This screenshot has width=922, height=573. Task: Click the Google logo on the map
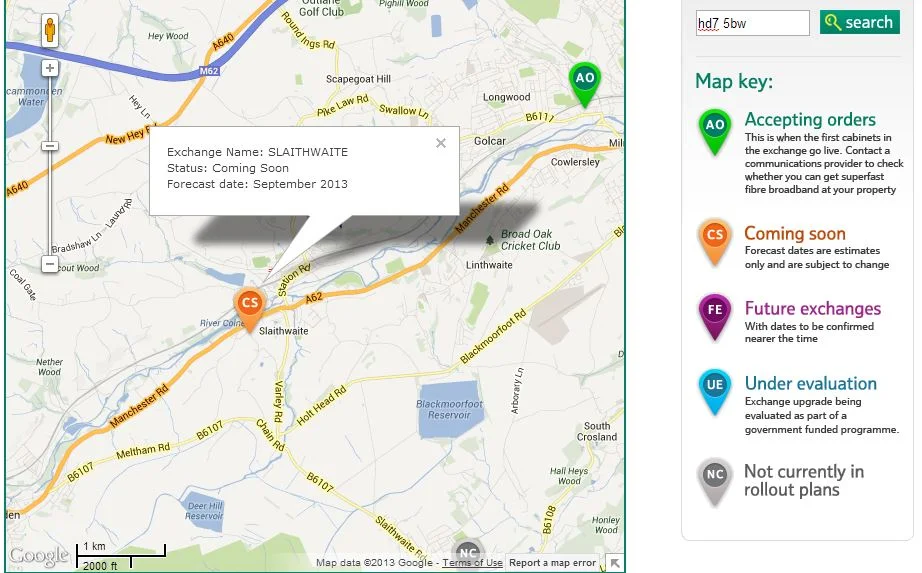click(39, 555)
